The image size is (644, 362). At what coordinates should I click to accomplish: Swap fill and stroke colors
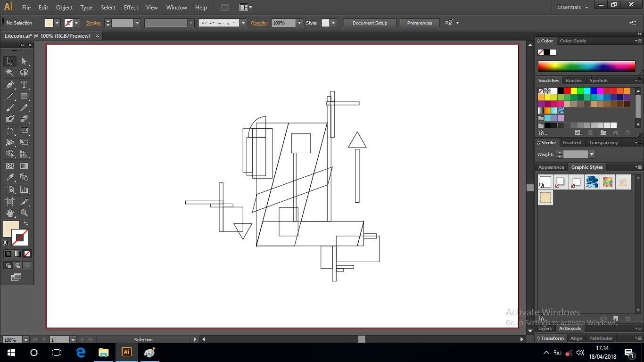tap(26, 223)
